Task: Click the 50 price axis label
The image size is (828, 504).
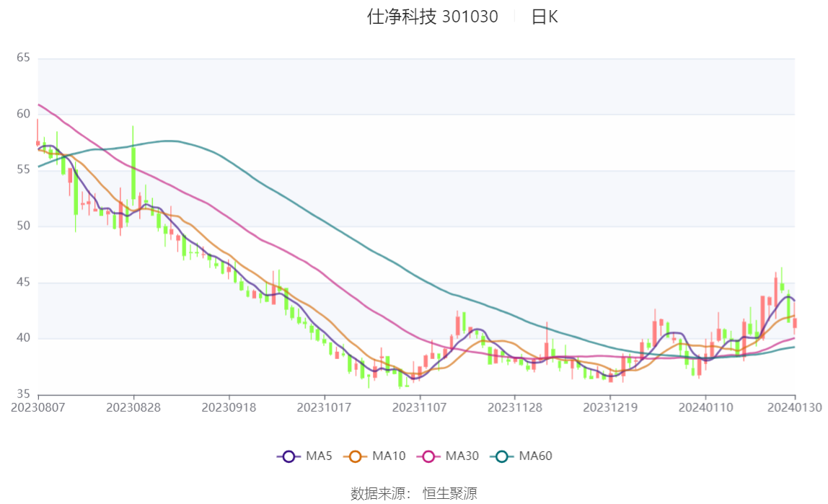Action: tap(23, 226)
